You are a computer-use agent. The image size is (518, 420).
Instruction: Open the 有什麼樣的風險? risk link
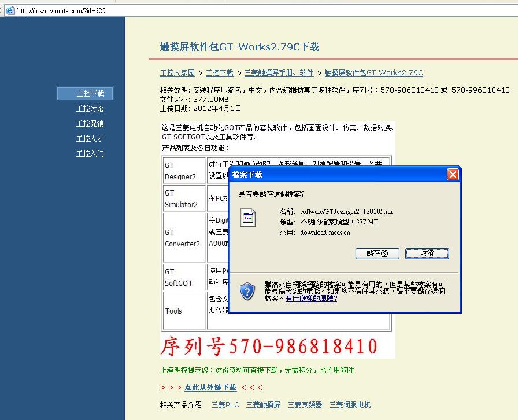coord(311,299)
